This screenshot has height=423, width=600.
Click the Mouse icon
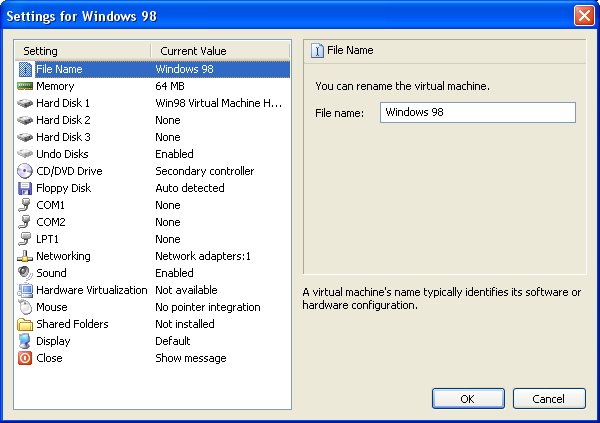click(25, 307)
